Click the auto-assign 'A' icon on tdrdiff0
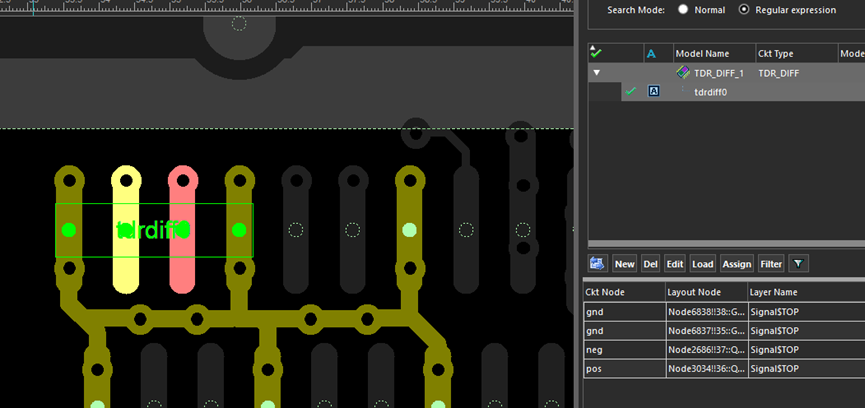The width and height of the screenshot is (865, 408). pos(653,92)
